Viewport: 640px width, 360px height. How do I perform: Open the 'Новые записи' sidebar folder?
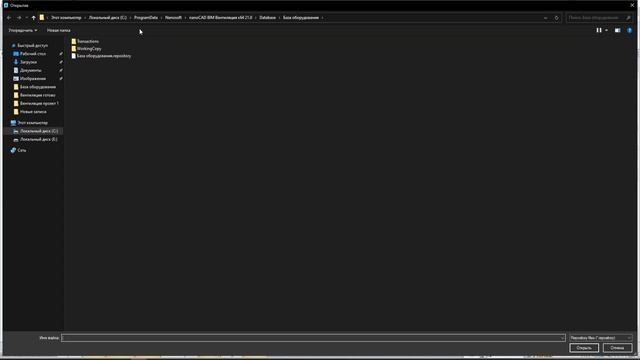33,111
